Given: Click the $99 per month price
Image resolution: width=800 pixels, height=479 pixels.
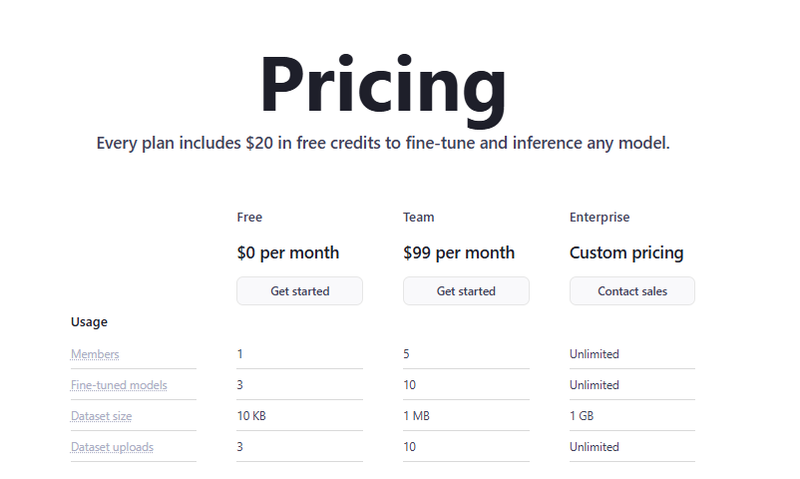Looking at the screenshot, I should click(x=459, y=253).
